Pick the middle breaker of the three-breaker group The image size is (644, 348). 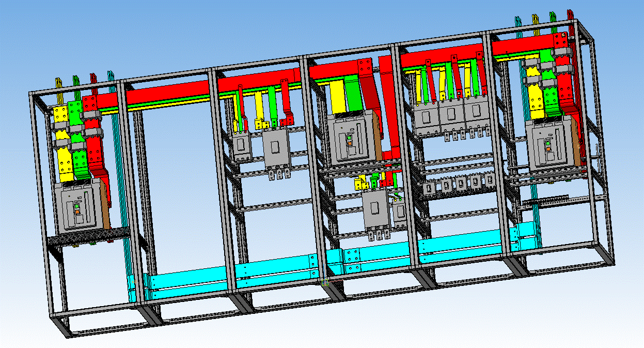tap(451, 118)
